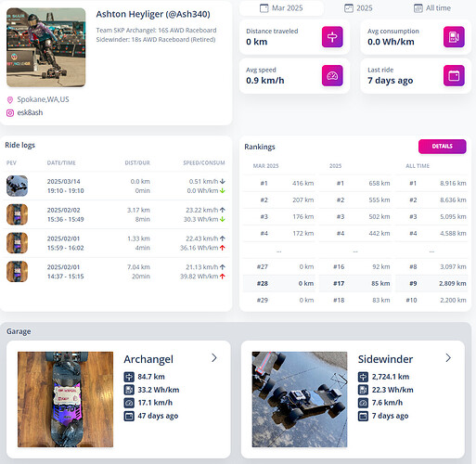476x464 pixels.
Task: Click the Last ride 7 days ago value
Action: point(391,81)
